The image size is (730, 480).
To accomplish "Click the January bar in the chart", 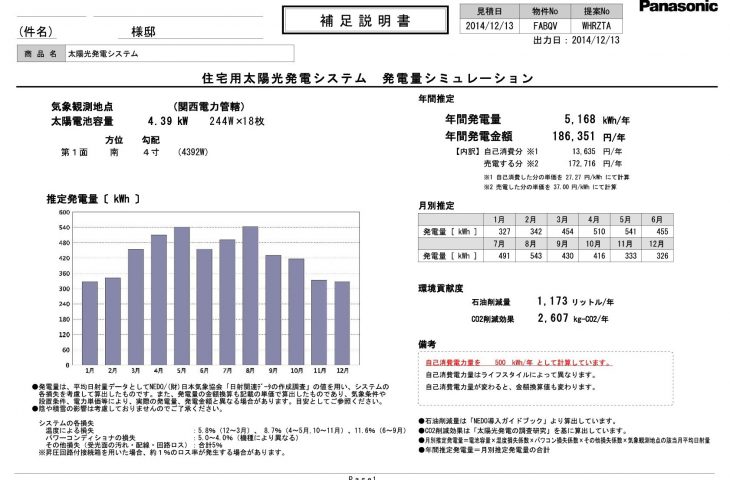I will click(x=90, y=323).
